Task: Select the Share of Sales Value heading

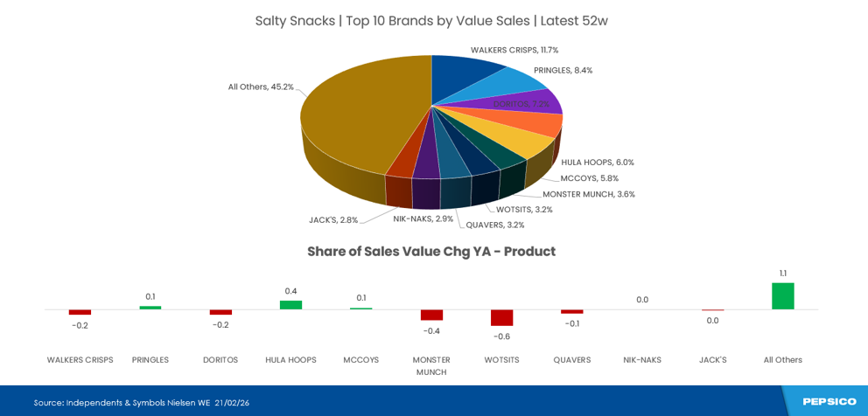Action: [x=431, y=252]
